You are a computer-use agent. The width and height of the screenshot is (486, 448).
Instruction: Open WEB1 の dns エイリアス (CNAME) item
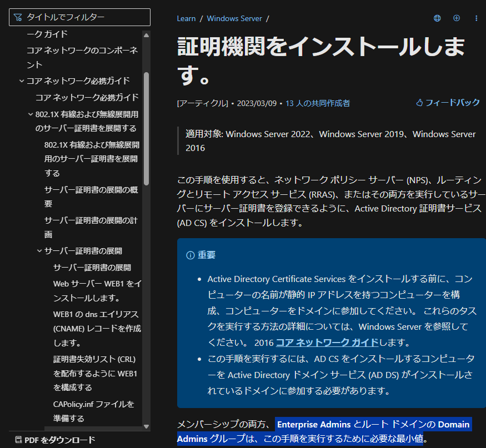tap(97, 329)
